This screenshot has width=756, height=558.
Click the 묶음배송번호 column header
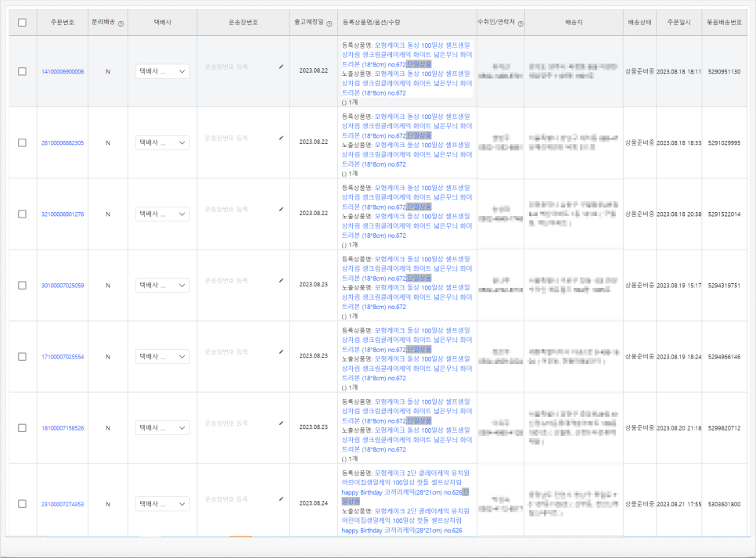pos(724,23)
